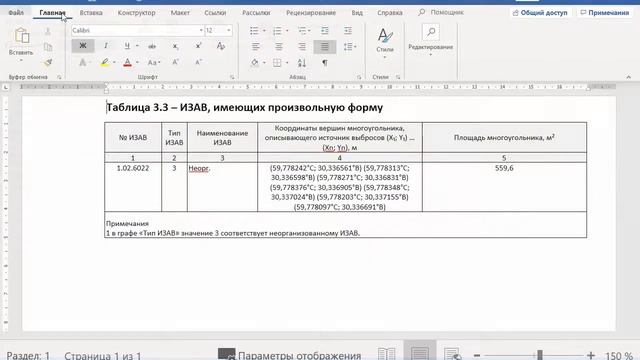640x360 pixels.
Task: Apply yellow text highlight color
Action: (x=104, y=62)
